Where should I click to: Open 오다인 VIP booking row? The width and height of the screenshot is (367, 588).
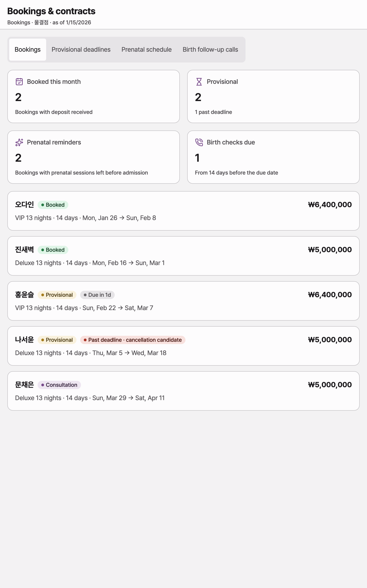[x=183, y=211]
